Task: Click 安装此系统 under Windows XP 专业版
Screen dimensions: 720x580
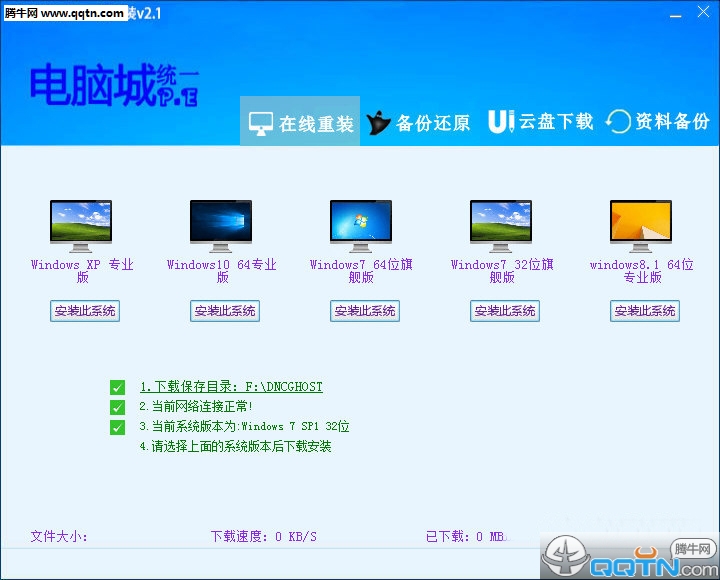Action: click(x=85, y=311)
